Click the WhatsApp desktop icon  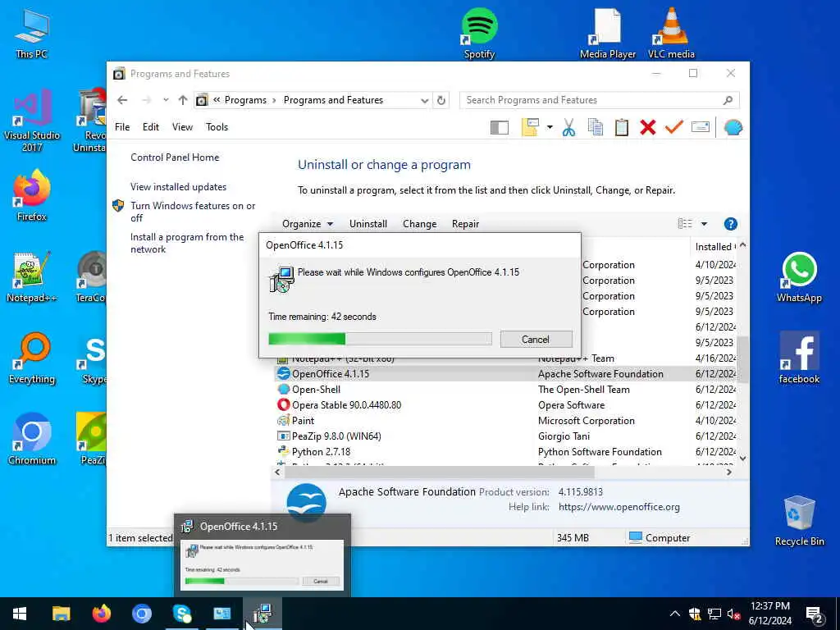pos(799,277)
